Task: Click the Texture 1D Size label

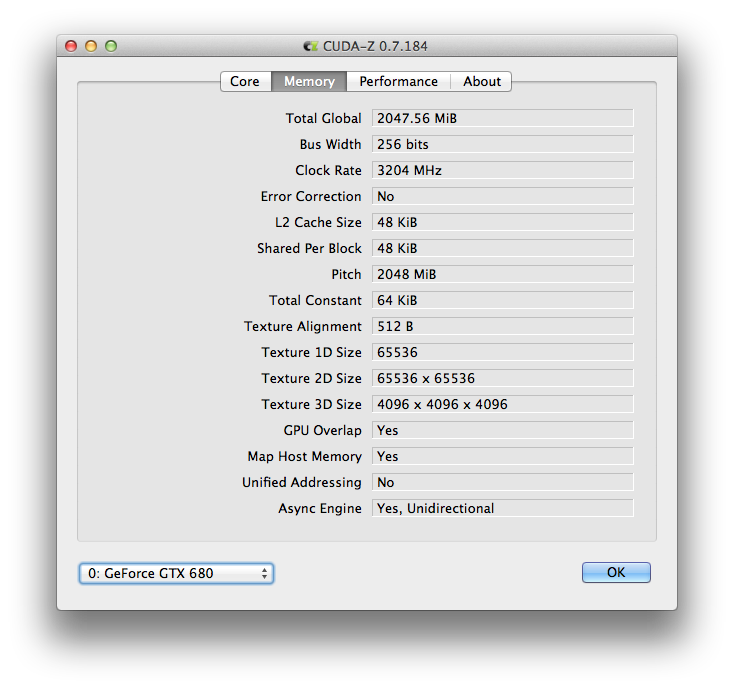Action: [x=311, y=352]
